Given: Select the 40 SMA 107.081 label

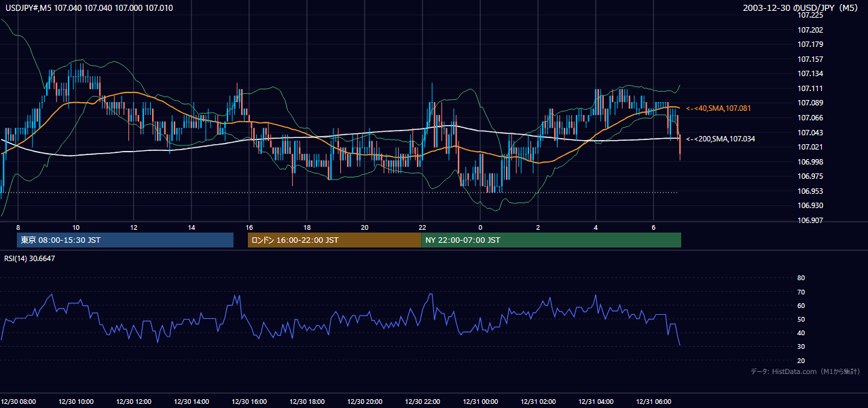Looking at the screenshot, I should coord(719,108).
